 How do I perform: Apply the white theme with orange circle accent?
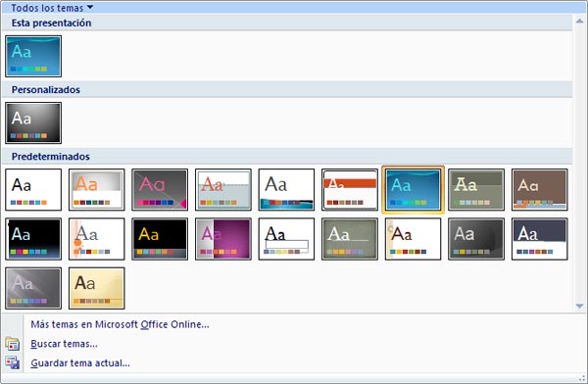tap(97, 239)
